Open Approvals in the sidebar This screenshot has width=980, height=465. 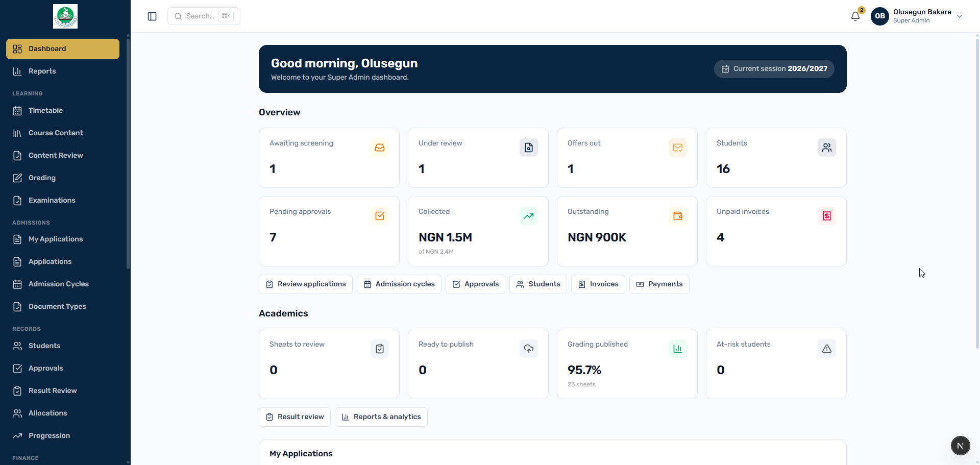pos(63,369)
